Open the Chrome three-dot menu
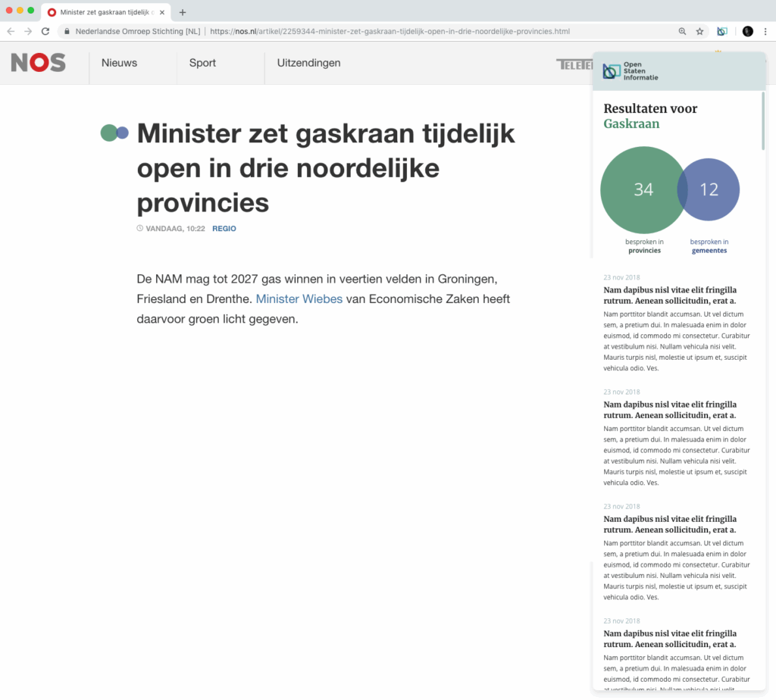This screenshot has width=776, height=700. click(765, 32)
